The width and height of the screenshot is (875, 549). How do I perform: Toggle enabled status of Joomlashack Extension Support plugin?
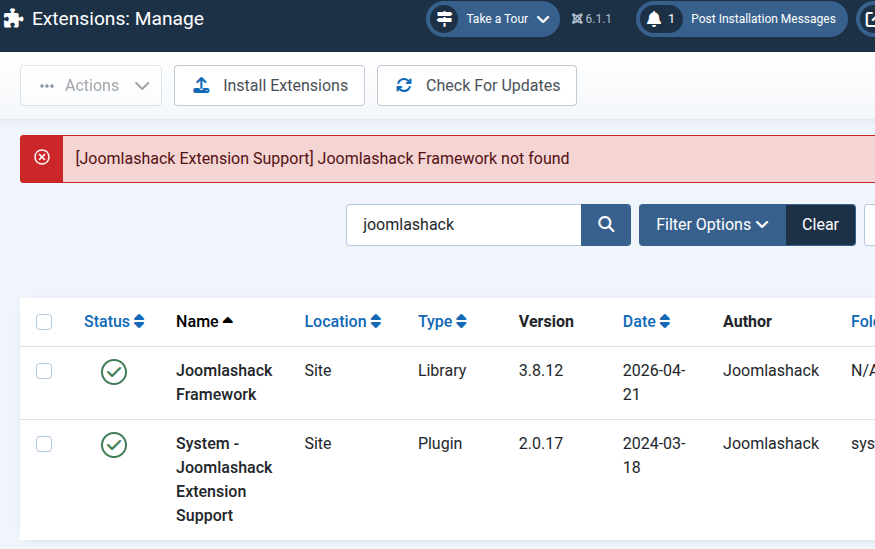tap(114, 445)
